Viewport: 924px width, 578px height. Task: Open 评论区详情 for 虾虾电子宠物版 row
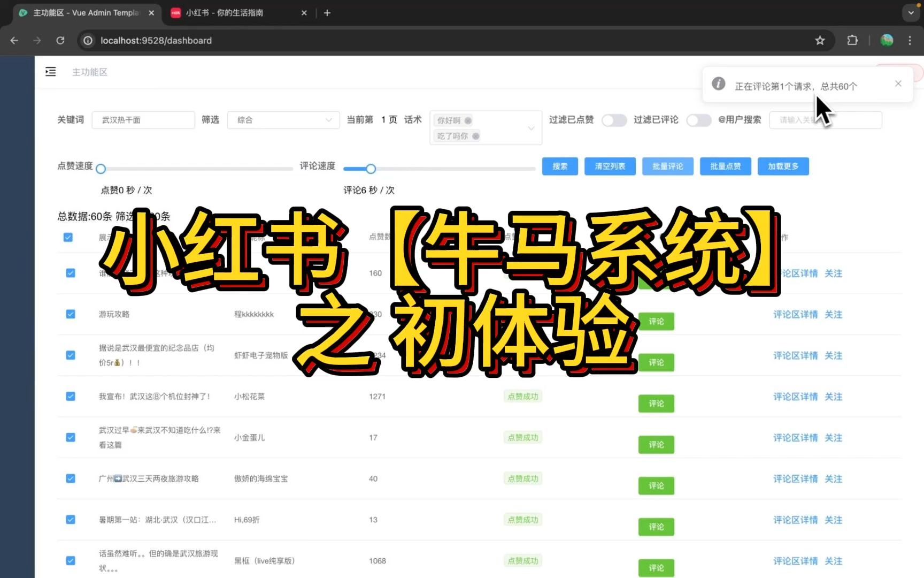click(x=795, y=356)
